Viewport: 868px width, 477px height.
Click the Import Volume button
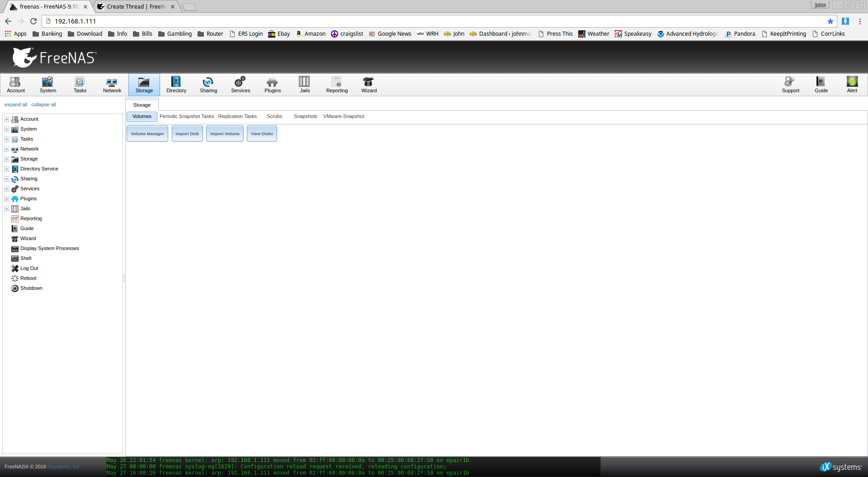pos(225,134)
